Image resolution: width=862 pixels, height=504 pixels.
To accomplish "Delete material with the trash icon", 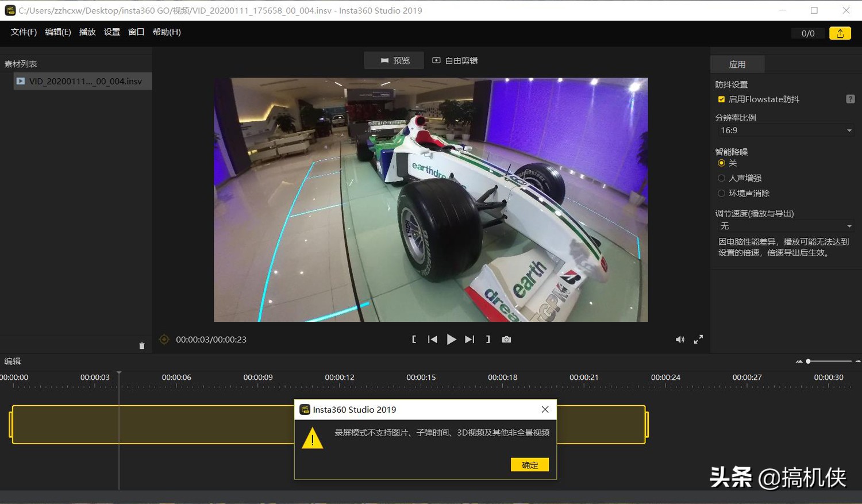I will [x=142, y=346].
